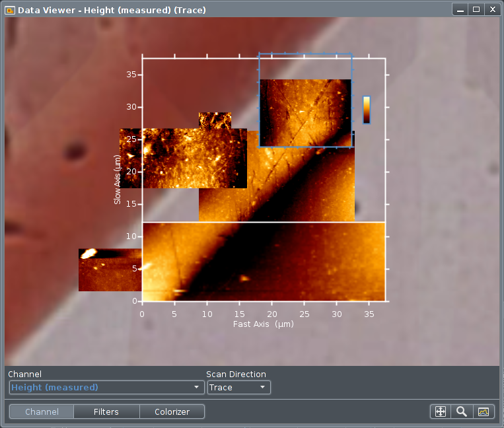Maximize the Data Viewer window
Image resolution: width=504 pixels, height=428 pixels.
(476, 10)
